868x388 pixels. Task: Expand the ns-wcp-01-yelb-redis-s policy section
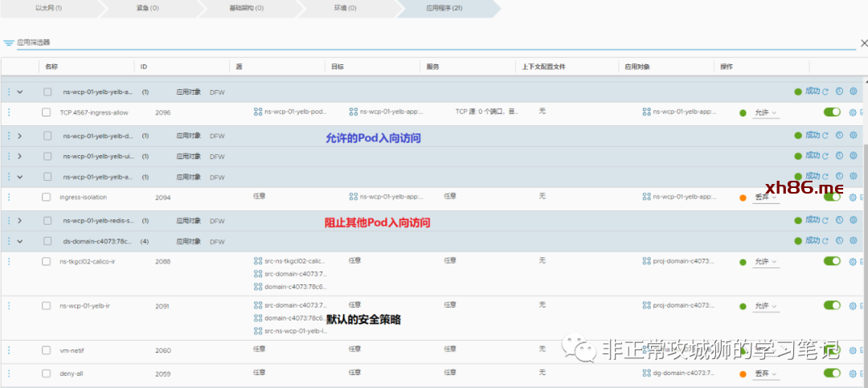pos(19,220)
